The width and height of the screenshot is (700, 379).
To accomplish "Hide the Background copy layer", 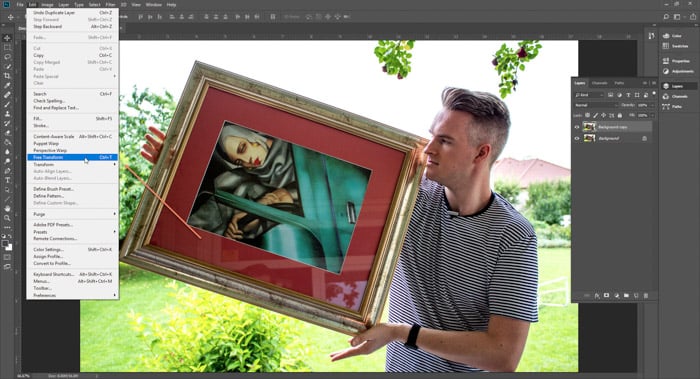I will point(577,127).
